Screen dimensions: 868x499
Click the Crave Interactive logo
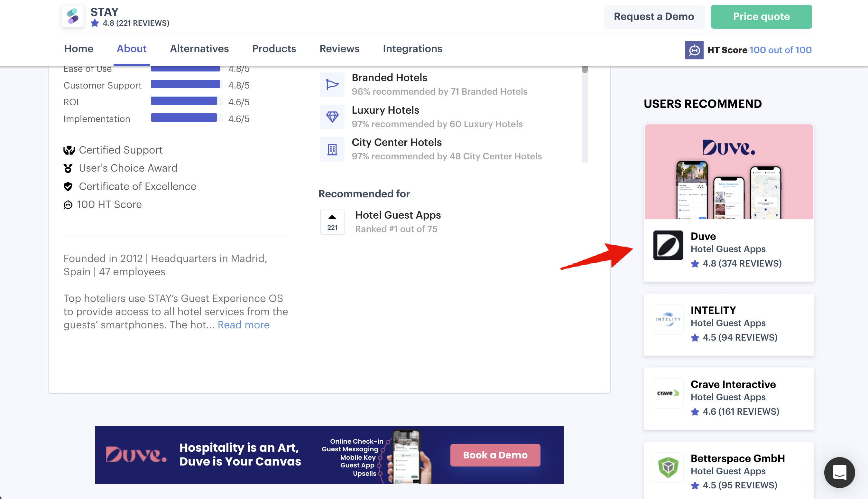[668, 393]
